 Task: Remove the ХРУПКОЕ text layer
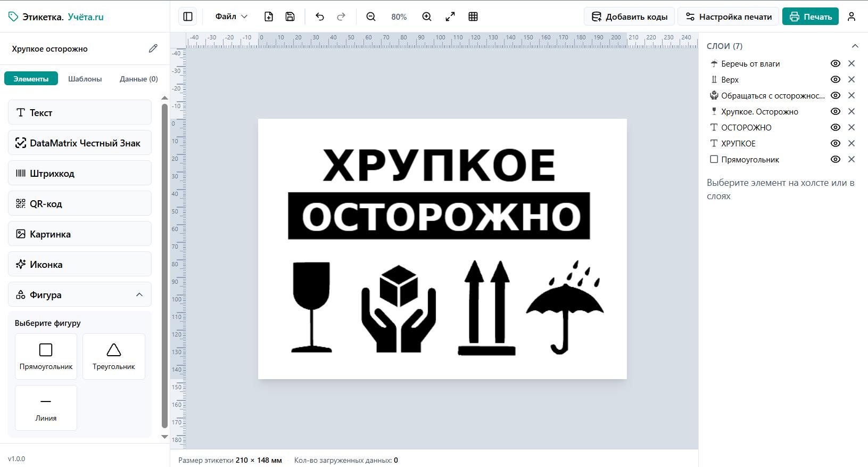tap(852, 143)
